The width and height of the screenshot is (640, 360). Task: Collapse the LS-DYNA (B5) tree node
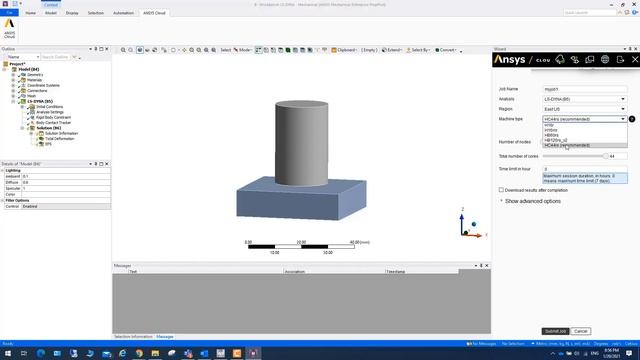pyautogui.click(x=13, y=101)
